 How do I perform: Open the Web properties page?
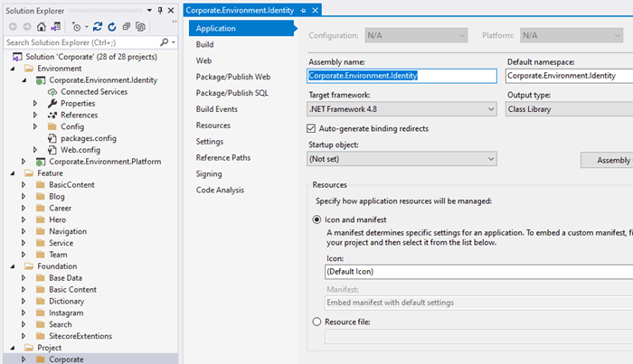(203, 61)
